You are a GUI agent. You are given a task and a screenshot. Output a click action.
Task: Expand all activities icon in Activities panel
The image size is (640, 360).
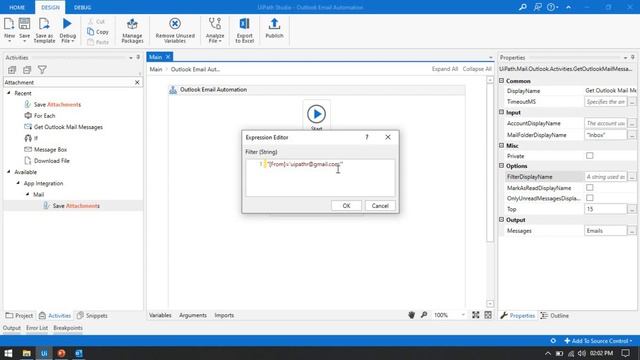12,70
